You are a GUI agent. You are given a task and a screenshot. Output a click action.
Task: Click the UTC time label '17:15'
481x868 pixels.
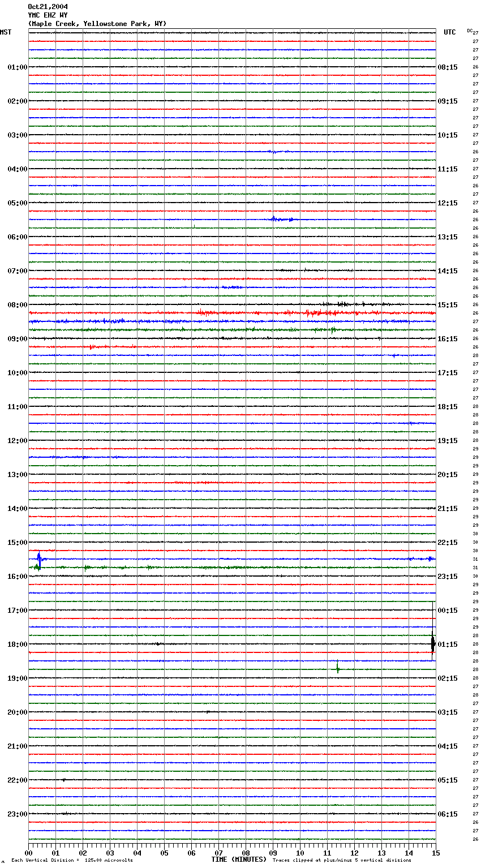coord(448,373)
